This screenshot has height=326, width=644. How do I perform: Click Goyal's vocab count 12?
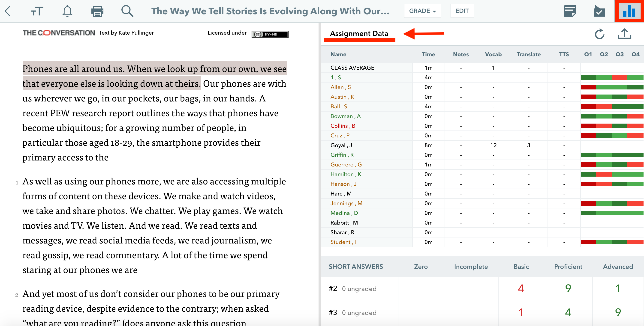pos(493,145)
